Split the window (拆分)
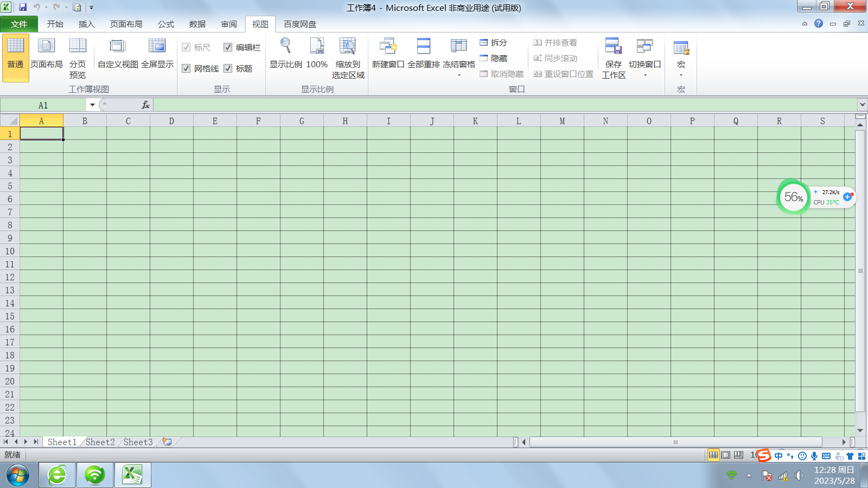The width and height of the screenshot is (868, 488). tap(493, 42)
